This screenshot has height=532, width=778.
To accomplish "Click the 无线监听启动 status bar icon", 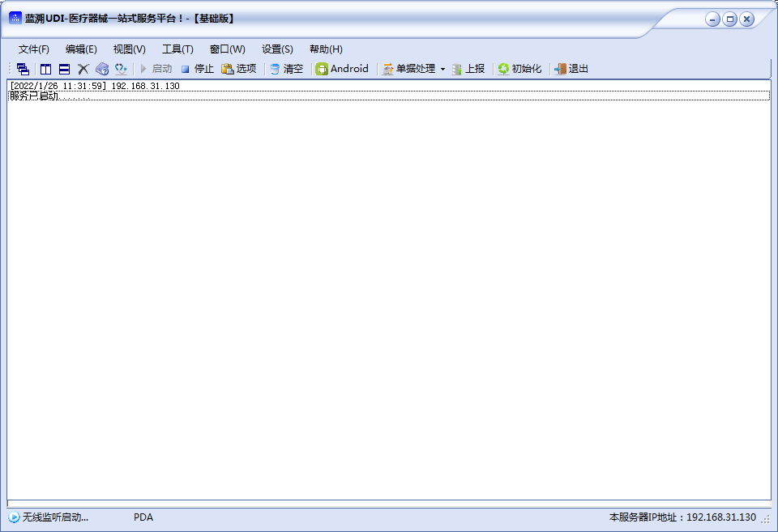I will coord(14,517).
